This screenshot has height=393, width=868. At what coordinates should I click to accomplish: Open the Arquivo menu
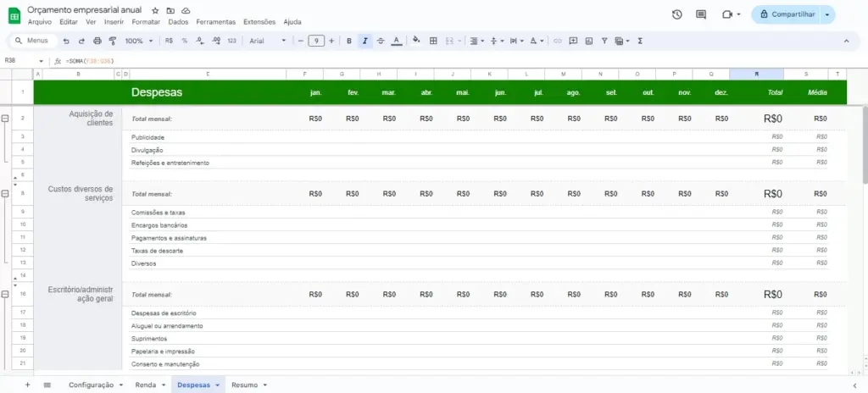39,22
